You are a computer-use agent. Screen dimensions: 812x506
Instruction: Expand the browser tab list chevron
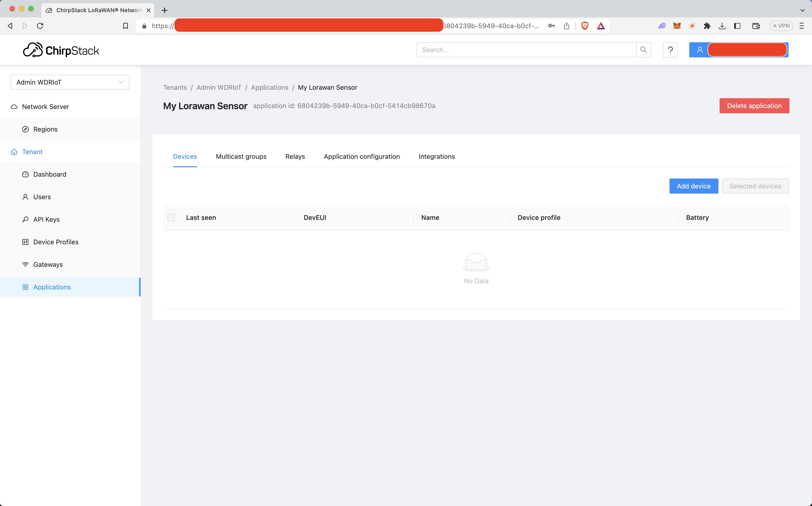[x=802, y=10]
